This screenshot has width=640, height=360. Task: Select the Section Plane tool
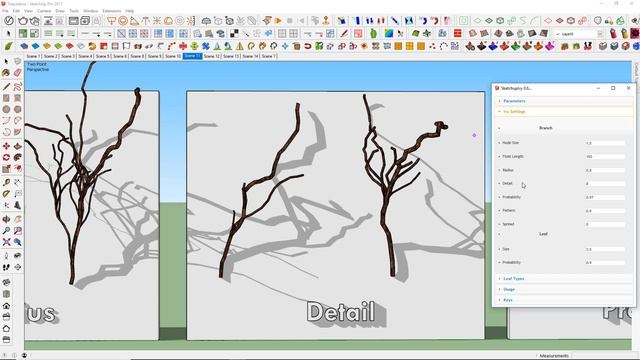(18, 267)
